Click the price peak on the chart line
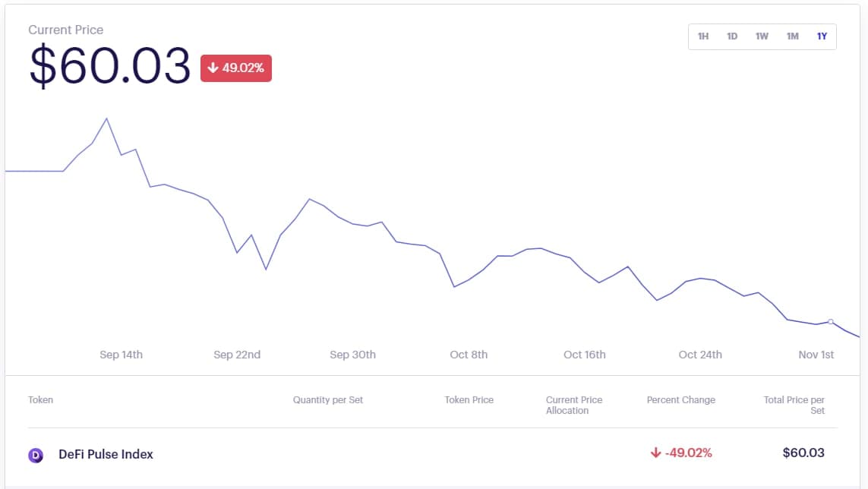The width and height of the screenshot is (868, 489). point(106,119)
